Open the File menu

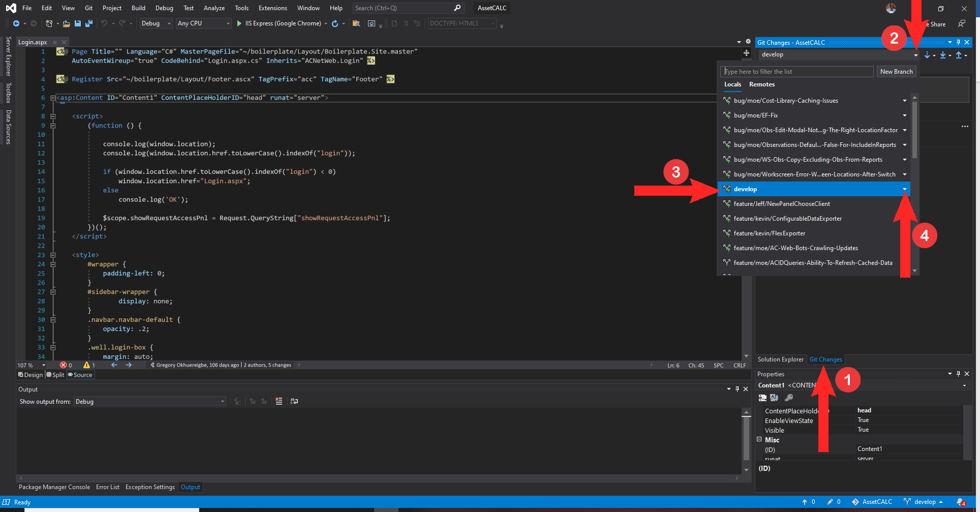click(27, 8)
